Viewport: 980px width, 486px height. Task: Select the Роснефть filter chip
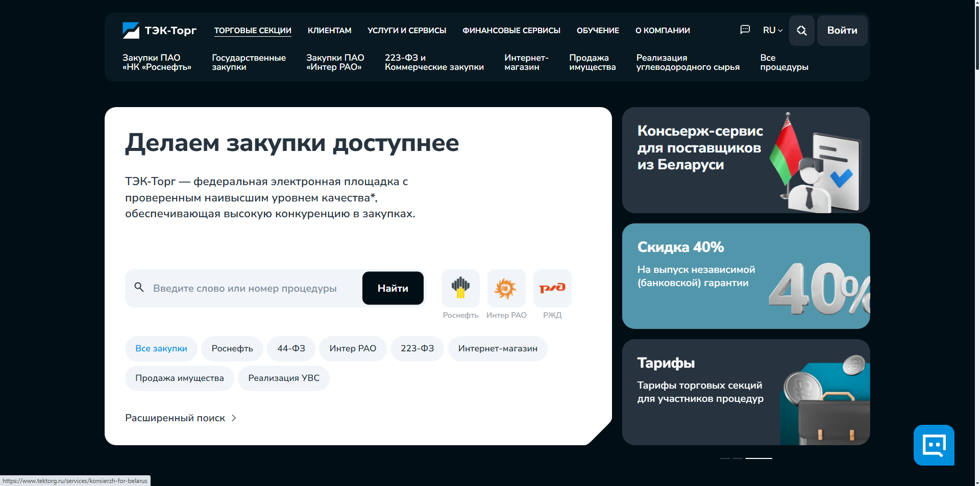pyautogui.click(x=232, y=348)
